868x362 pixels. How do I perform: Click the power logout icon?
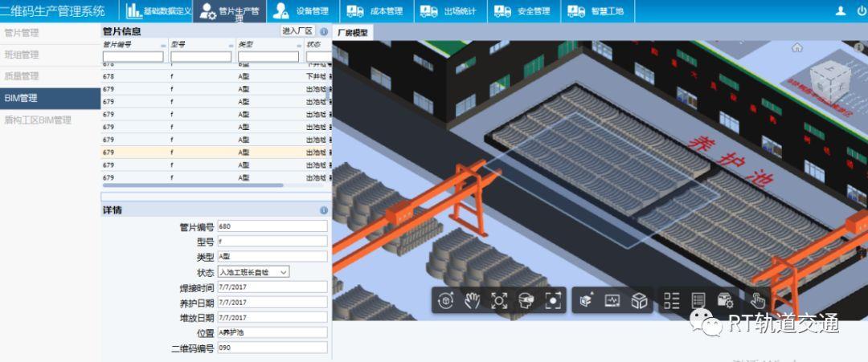(862, 10)
